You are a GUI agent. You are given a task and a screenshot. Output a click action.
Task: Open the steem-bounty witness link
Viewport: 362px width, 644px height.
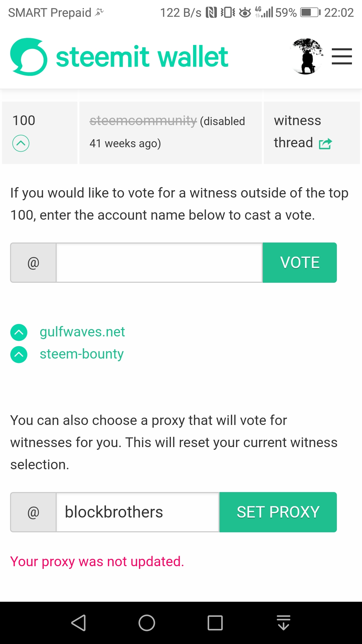(x=82, y=354)
